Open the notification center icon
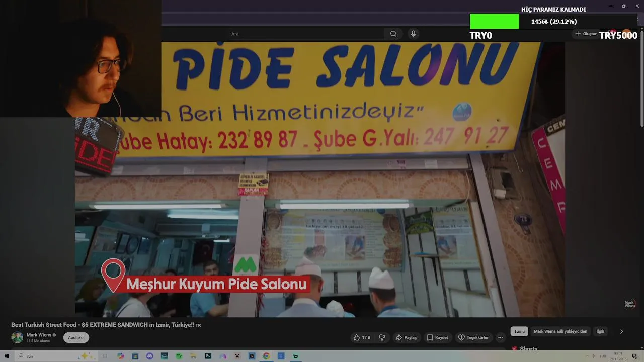 tap(634, 356)
